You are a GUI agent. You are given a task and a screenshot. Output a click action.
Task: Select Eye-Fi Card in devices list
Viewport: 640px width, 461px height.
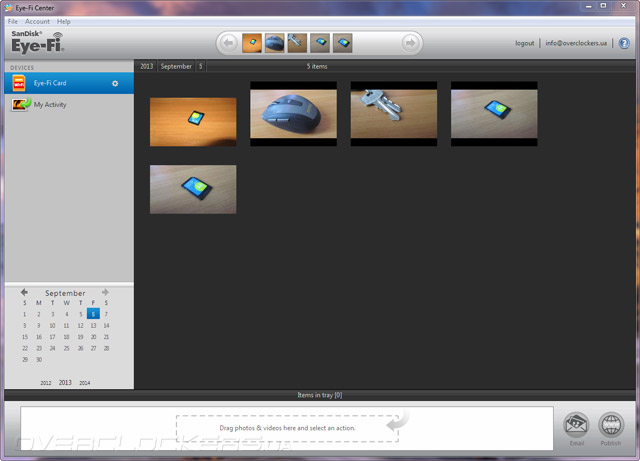pos(69,83)
